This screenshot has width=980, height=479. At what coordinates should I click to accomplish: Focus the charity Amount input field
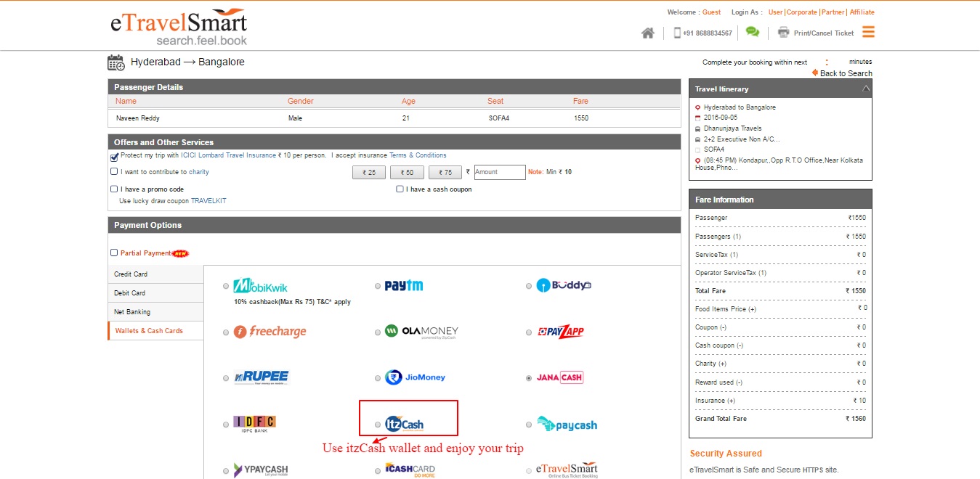pos(500,172)
